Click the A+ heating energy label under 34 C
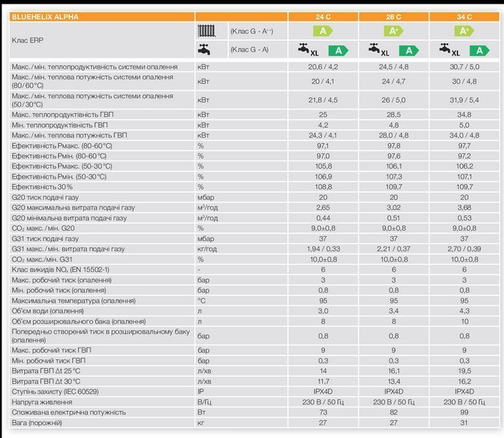Screen dimensions: 504x438 pyautogui.click(x=464, y=31)
